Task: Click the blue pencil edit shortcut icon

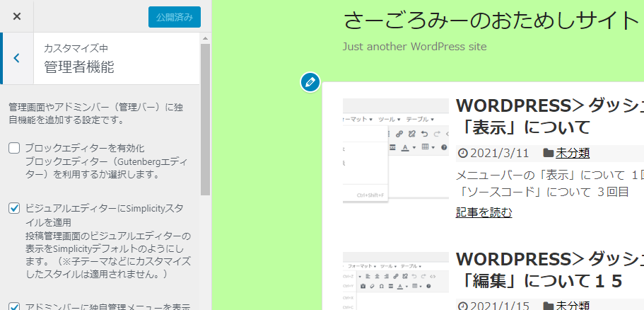Action: (x=310, y=82)
